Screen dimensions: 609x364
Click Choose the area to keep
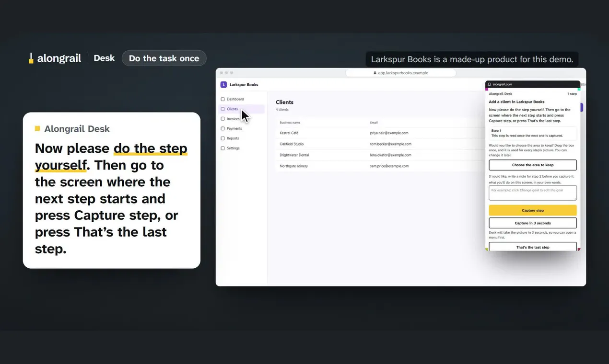[x=533, y=165]
